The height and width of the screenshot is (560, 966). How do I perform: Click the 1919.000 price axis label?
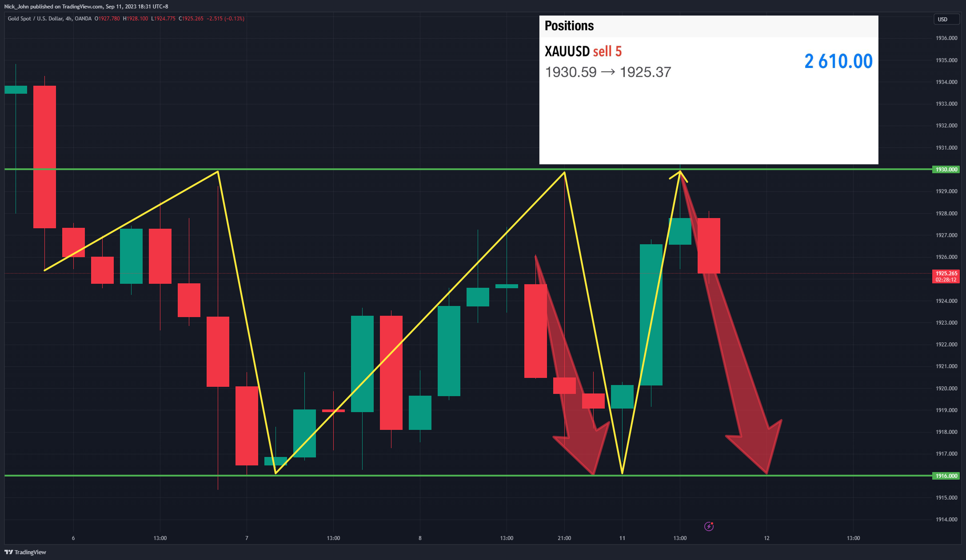coord(946,410)
